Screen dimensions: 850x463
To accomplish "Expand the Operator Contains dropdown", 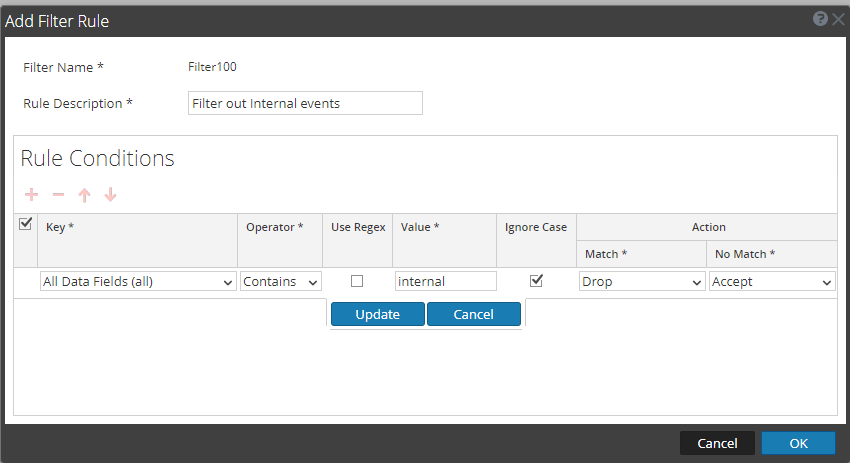I will point(281,282).
